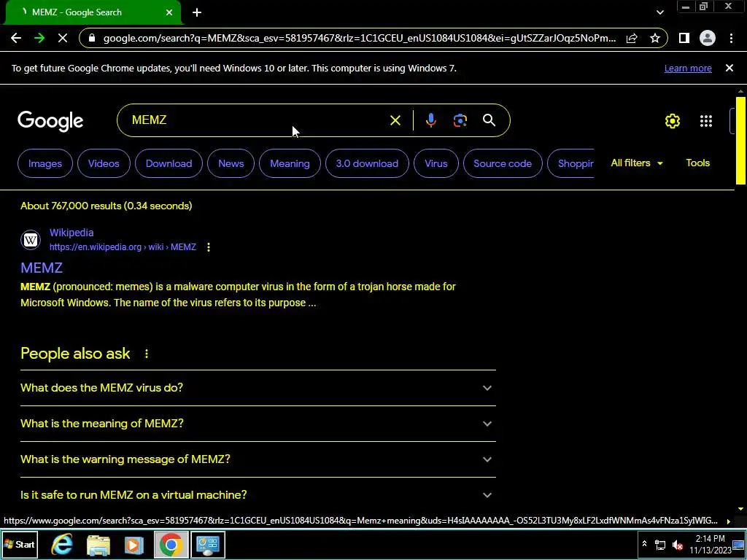Image resolution: width=747 pixels, height=560 pixels.
Task: Click the network tray icon
Action: click(660, 545)
